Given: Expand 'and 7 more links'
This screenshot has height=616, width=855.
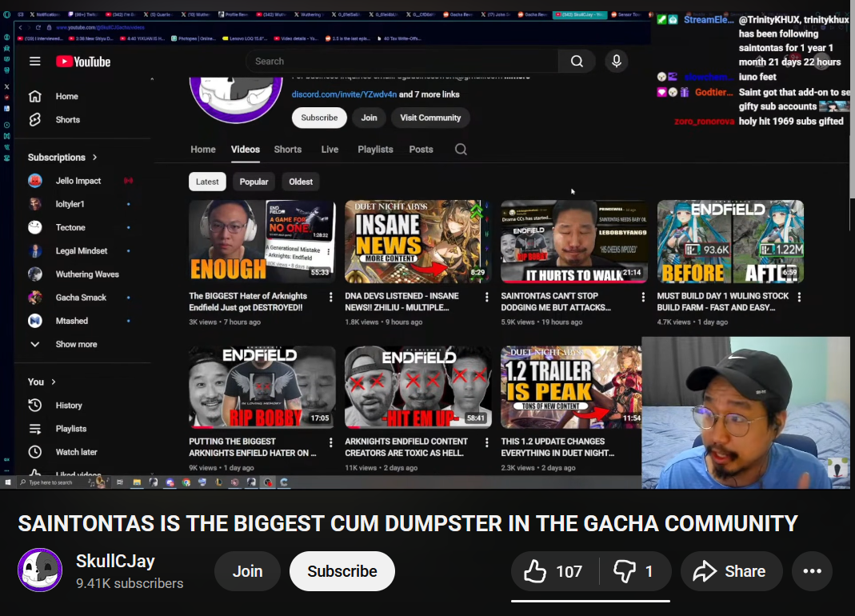Looking at the screenshot, I should (x=429, y=94).
